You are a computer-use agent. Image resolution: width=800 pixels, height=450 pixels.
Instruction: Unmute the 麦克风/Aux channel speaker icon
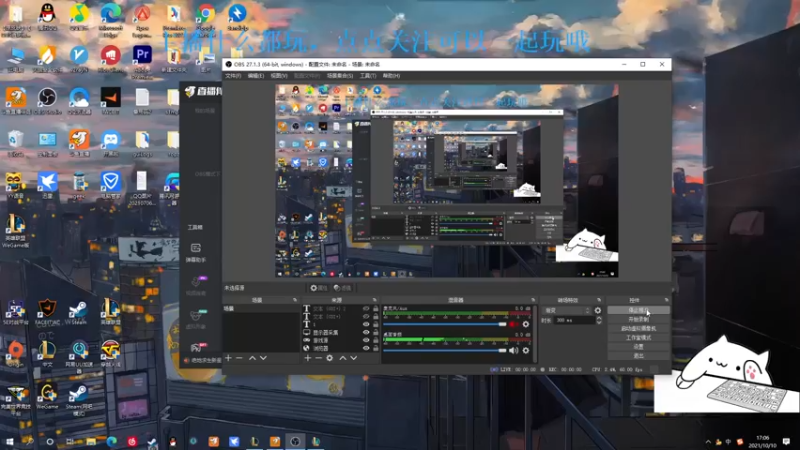click(514, 324)
